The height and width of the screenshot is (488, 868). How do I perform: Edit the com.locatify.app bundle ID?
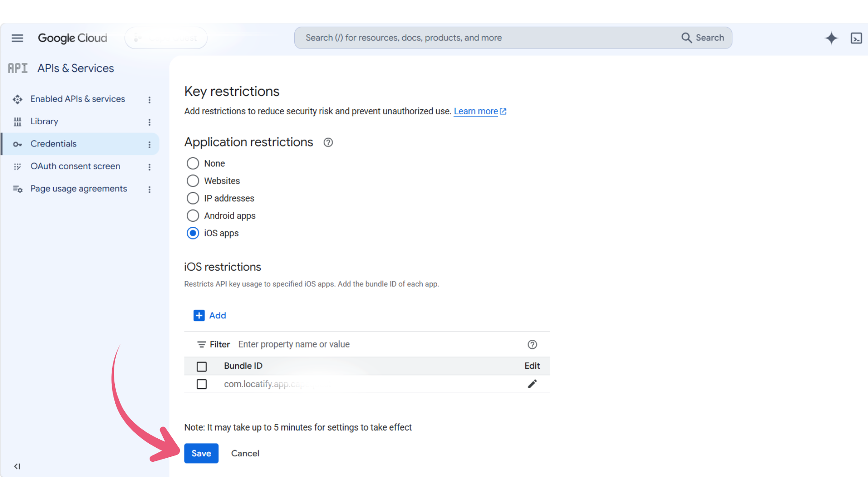tap(532, 384)
